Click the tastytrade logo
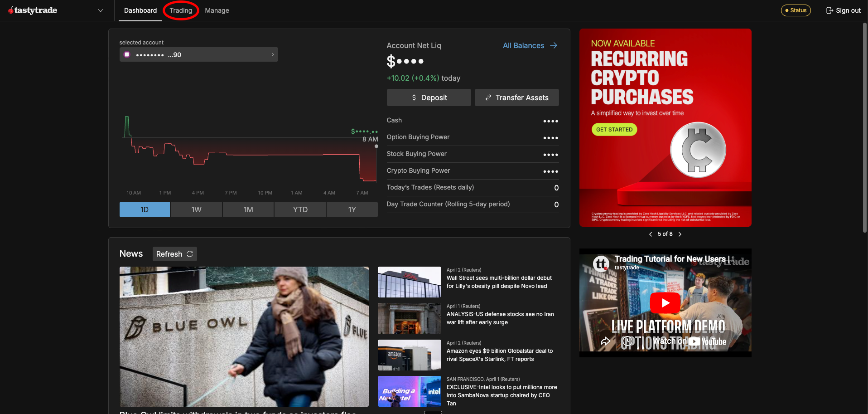Viewport: 868px width, 414px height. [33, 10]
